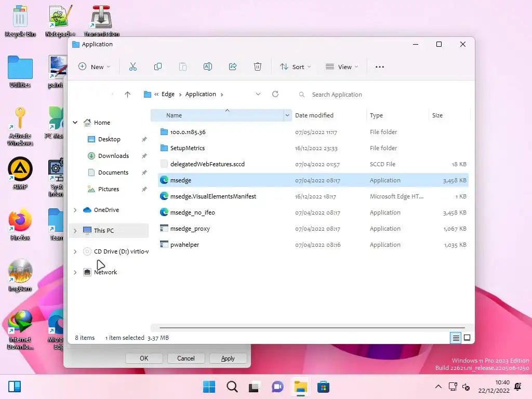Open address bar history dropdown chevron
This screenshot has width=532, height=399.
pyautogui.click(x=258, y=94)
